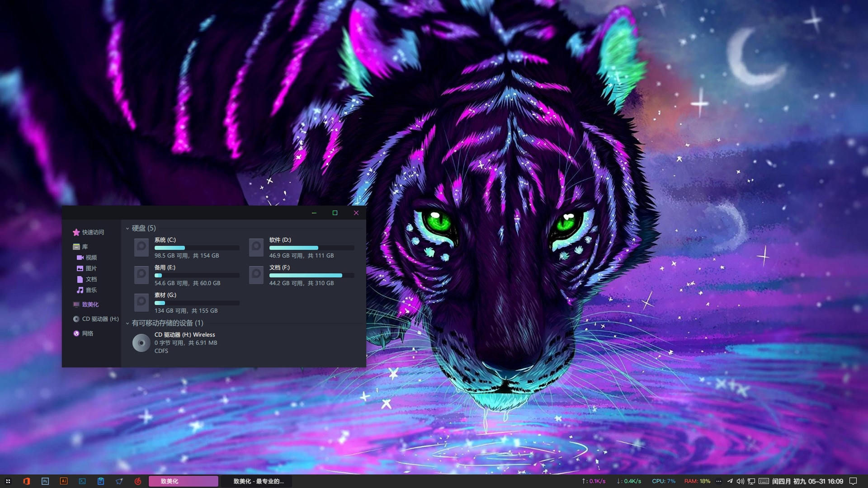The width and height of the screenshot is (868, 488).
Task: Click the RAM 18% monitor readout
Action: 697,481
